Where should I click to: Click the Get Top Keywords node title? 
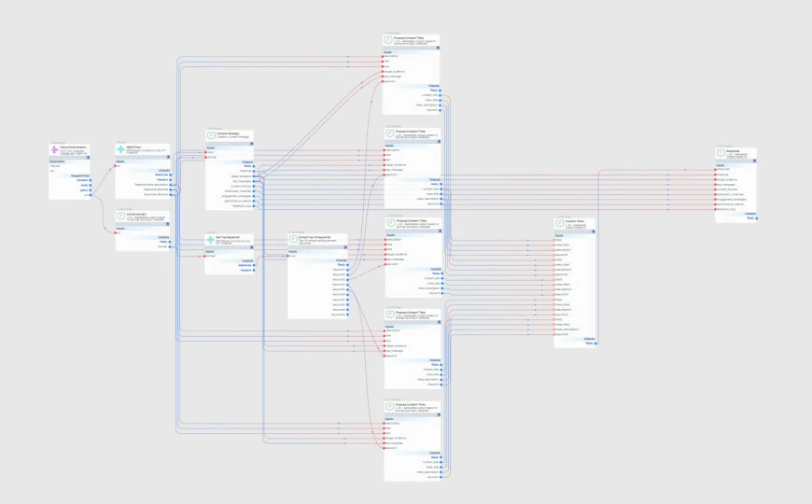tap(228, 237)
